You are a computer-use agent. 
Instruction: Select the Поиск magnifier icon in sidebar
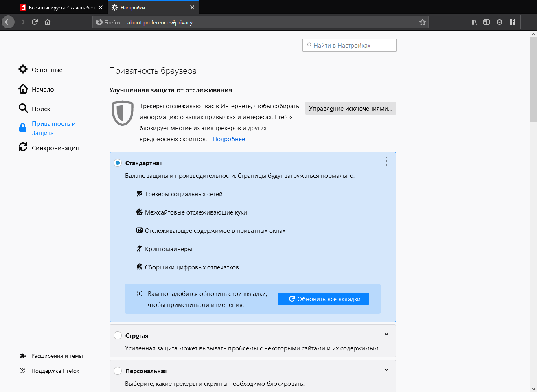23,108
